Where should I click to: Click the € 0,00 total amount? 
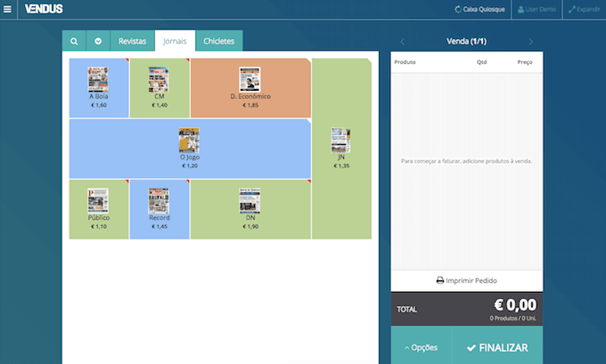(x=515, y=305)
